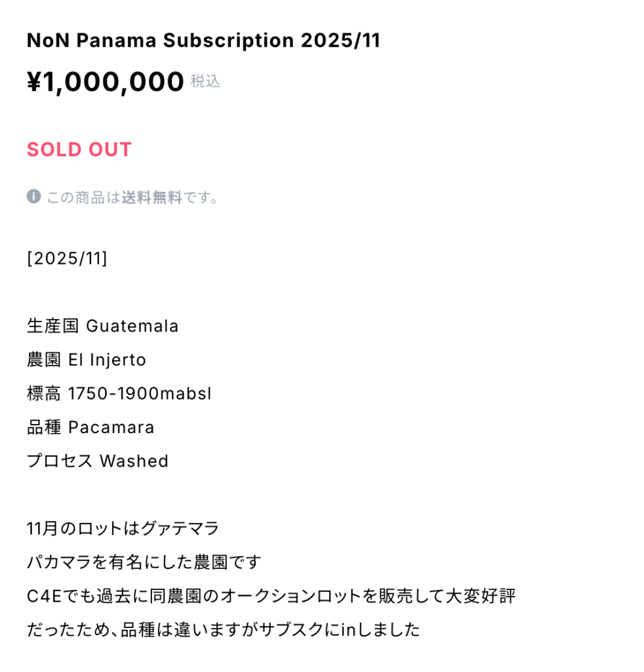Click the line パカマラを有名にした農園です

click(144, 562)
